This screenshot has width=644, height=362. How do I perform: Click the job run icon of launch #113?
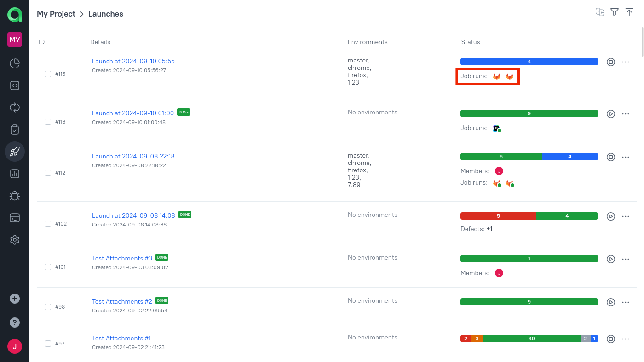point(497,129)
